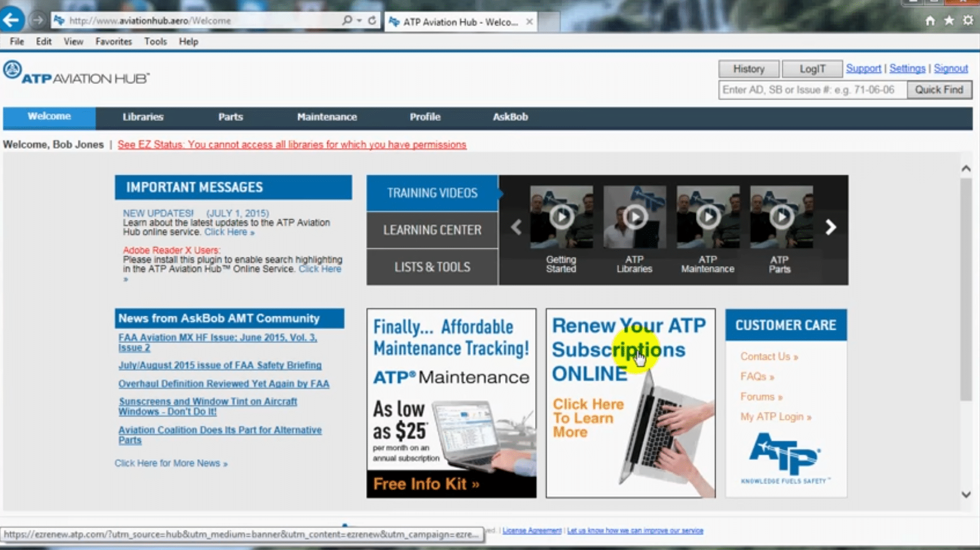The image size is (980, 550).
Task: Click the page scrollbar down arrow
Action: click(966, 494)
